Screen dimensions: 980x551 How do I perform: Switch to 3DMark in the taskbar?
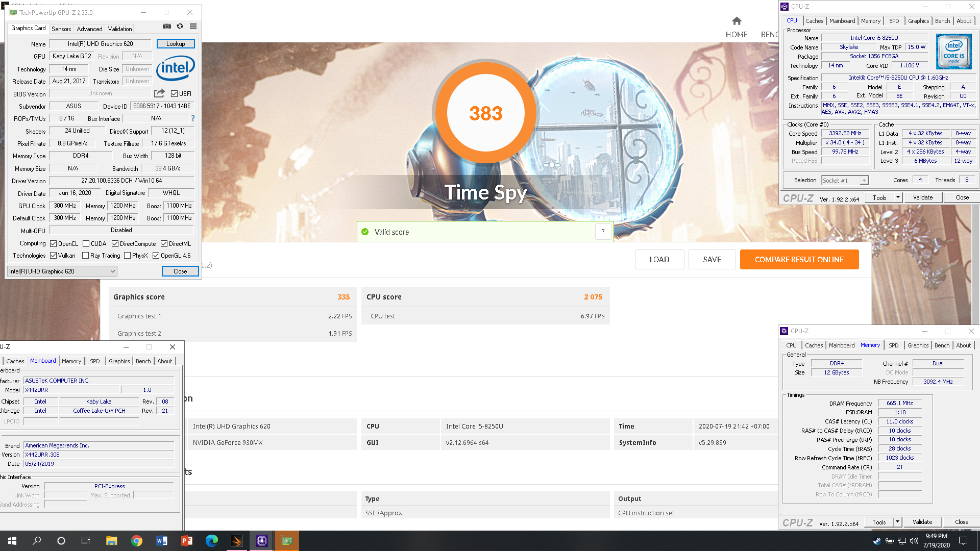(237, 541)
